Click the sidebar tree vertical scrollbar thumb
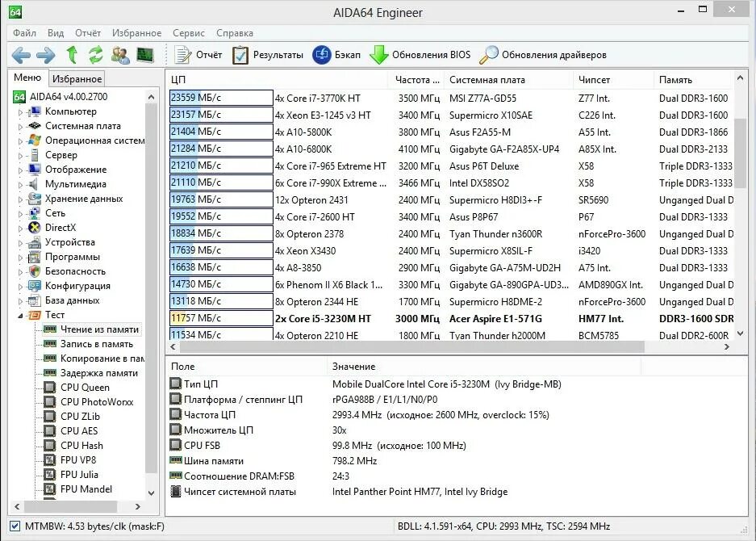 coord(151,288)
